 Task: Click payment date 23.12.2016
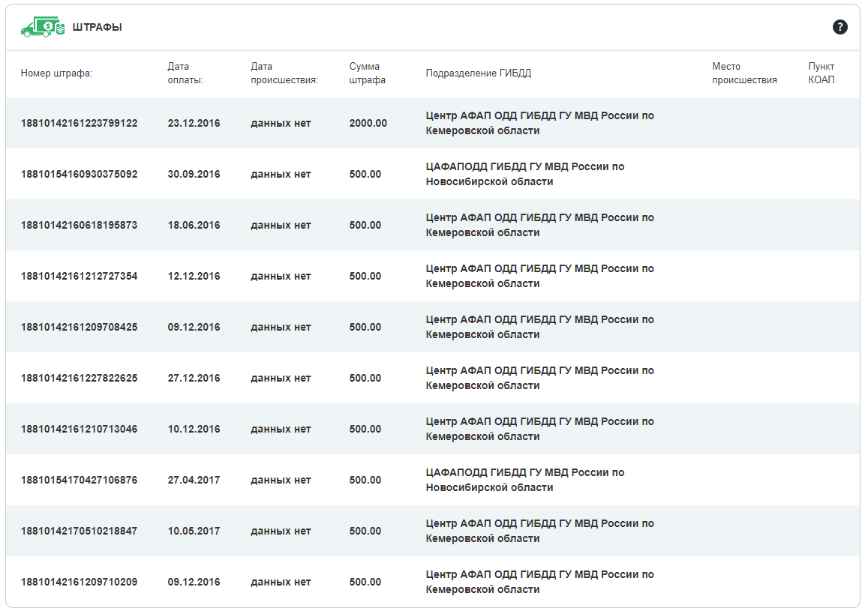coord(194,124)
